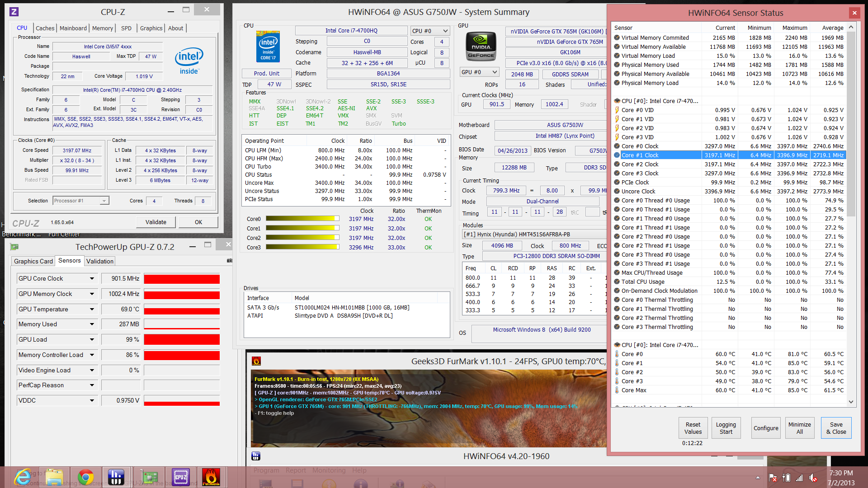Launch Google Chrome from taskbar
The width and height of the screenshot is (868, 488).
tap(85, 477)
